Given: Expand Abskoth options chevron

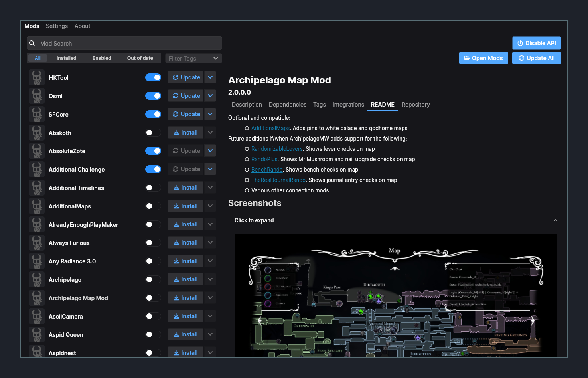Looking at the screenshot, I should (210, 133).
